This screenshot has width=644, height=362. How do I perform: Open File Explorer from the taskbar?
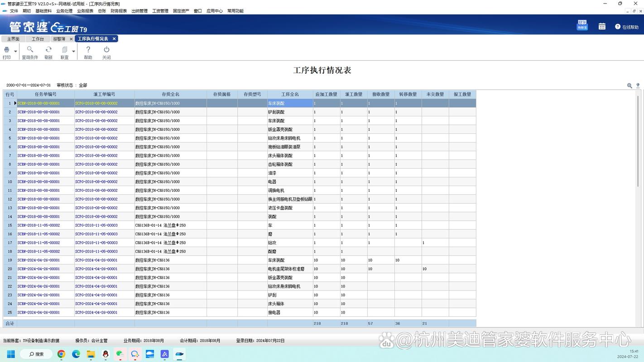point(91,354)
